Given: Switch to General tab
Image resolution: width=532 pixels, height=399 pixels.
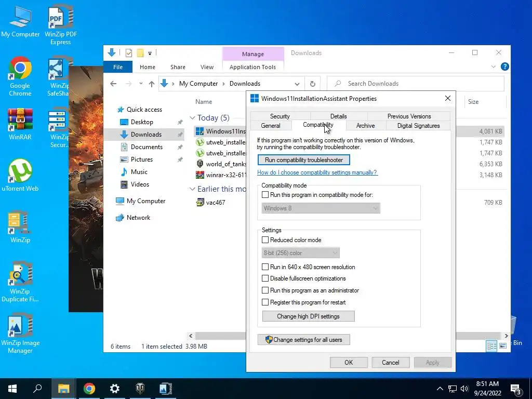Looking at the screenshot, I should [271, 126].
